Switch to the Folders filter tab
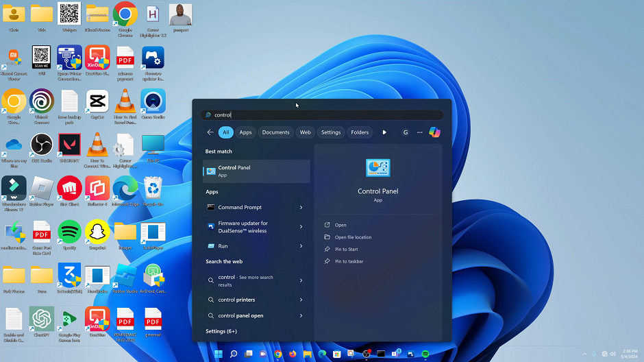This screenshot has width=644, height=362. (x=360, y=132)
